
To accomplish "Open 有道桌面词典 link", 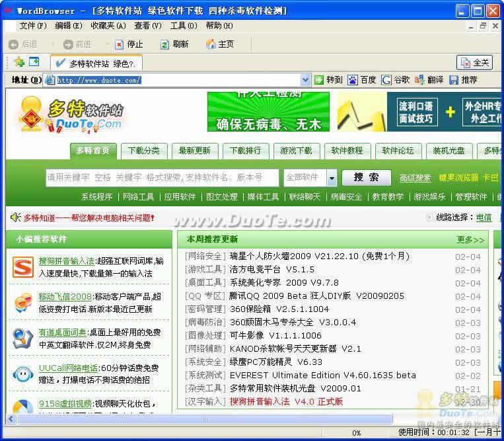I will point(63,333).
